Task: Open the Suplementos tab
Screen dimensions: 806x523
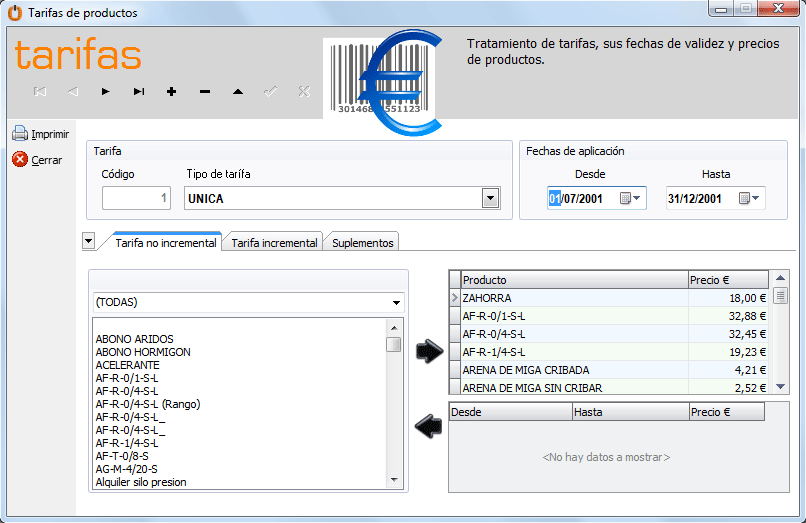Action: click(x=362, y=243)
